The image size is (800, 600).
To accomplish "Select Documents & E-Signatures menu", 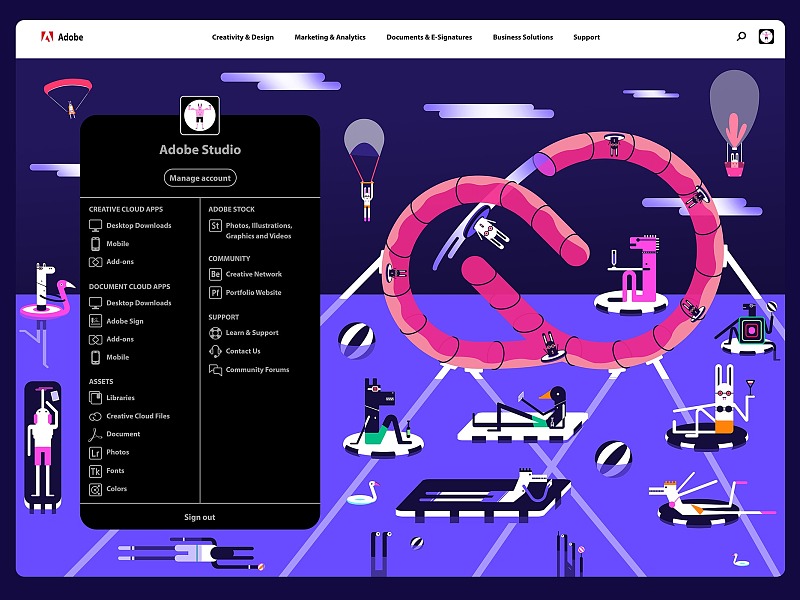I will pyautogui.click(x=429, y=37).
